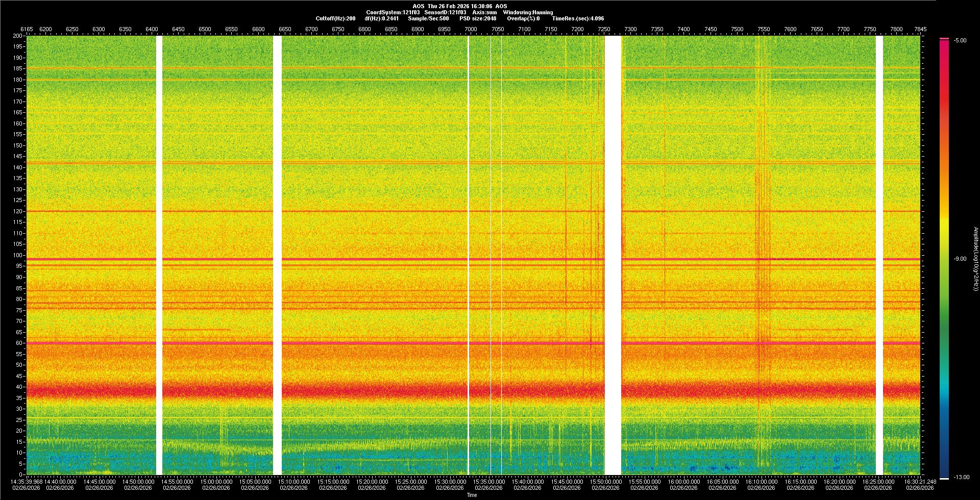
Task: Click the -5.00 maximum on color scale
Action: 960,40
